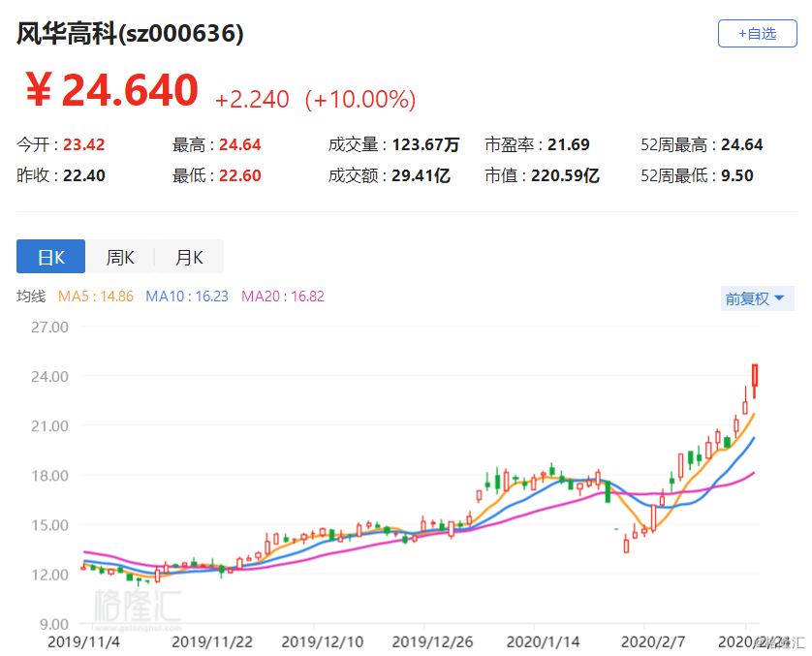Click the 成交额 value 29.41亿

coord(421,175)
